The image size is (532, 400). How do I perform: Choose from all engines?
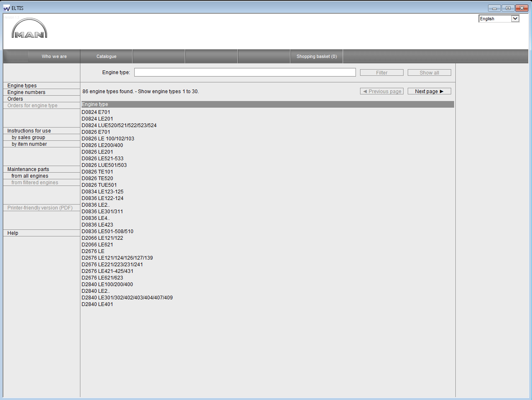coord(30,176)
